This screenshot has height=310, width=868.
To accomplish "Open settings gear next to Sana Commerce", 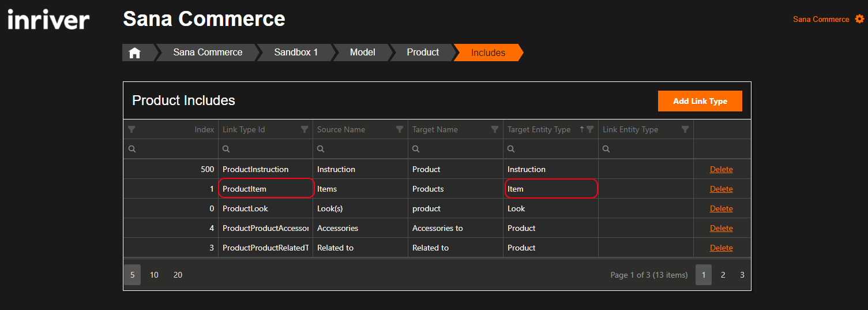I will 859,19.
